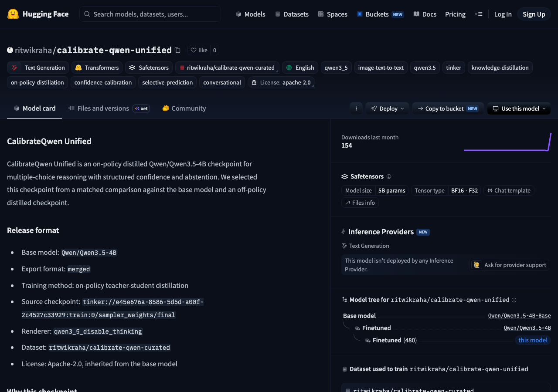Open the Files info link
Screen dimensions: 558x392
click(x=360, y=203)
